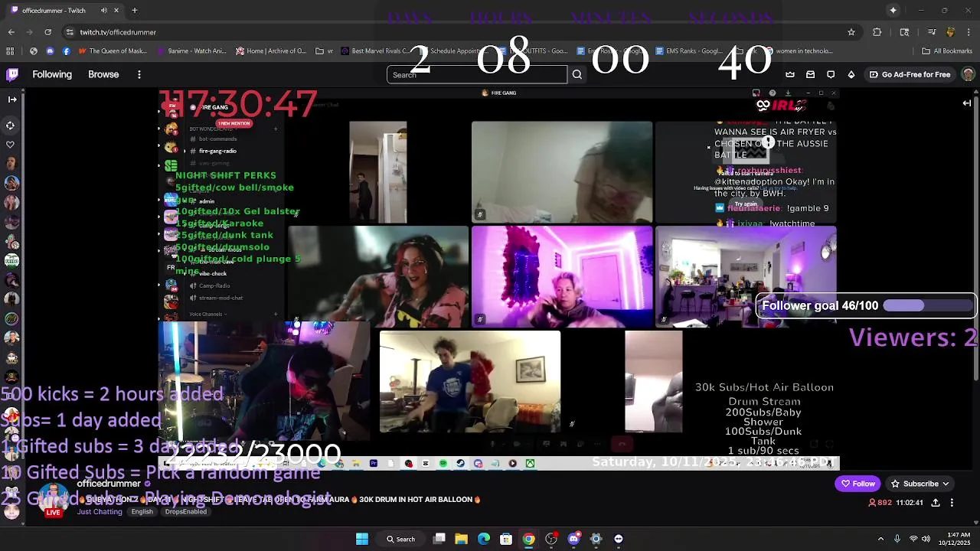
Task: Open the Facebook bookmark icon
Action: coord(66,51)
